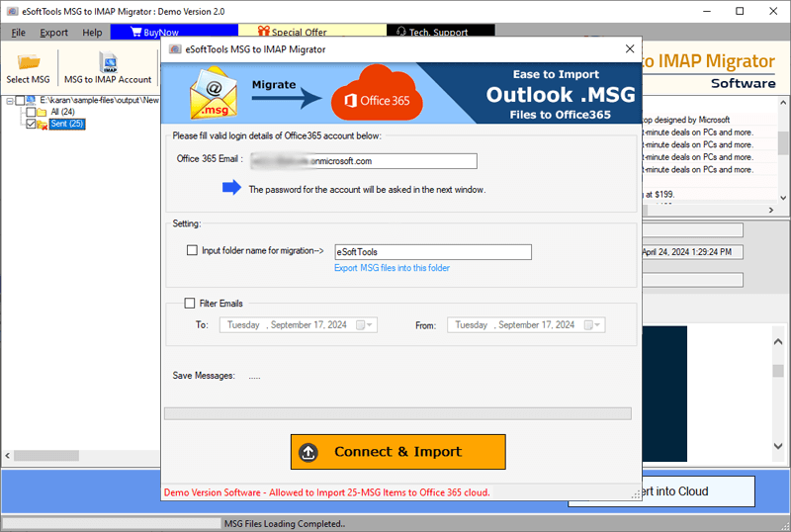Click the All folder icon in tree
The width and height of the screenshot is (791, 532).
click(x=42, y=112)
